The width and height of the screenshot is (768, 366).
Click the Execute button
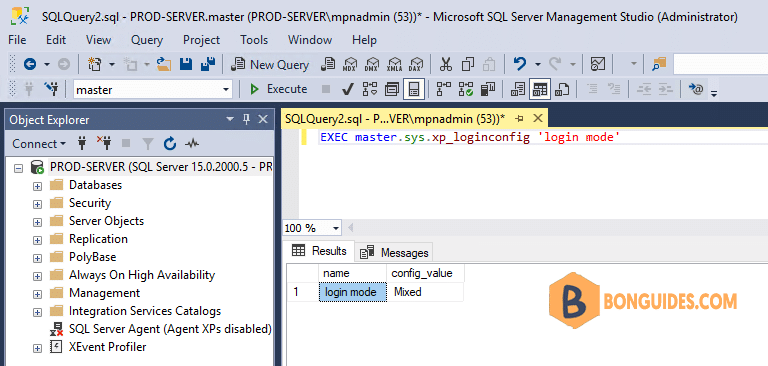tap(279, 89)
